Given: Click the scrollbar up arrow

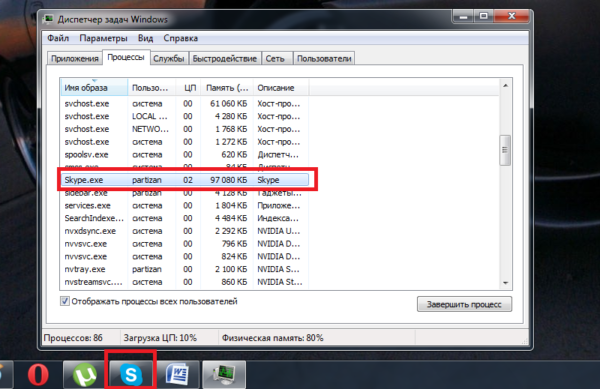Looking at the screenshot, I should 505,85.
